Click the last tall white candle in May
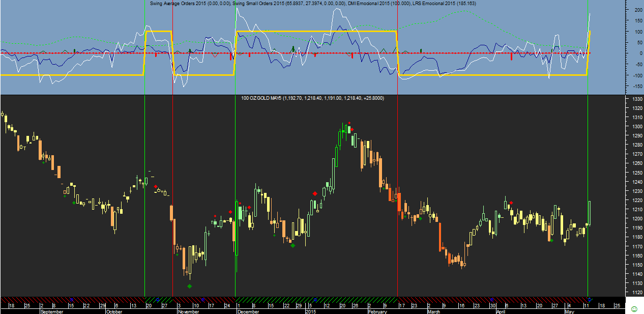644x314 pixels. (x=590, y=212)
